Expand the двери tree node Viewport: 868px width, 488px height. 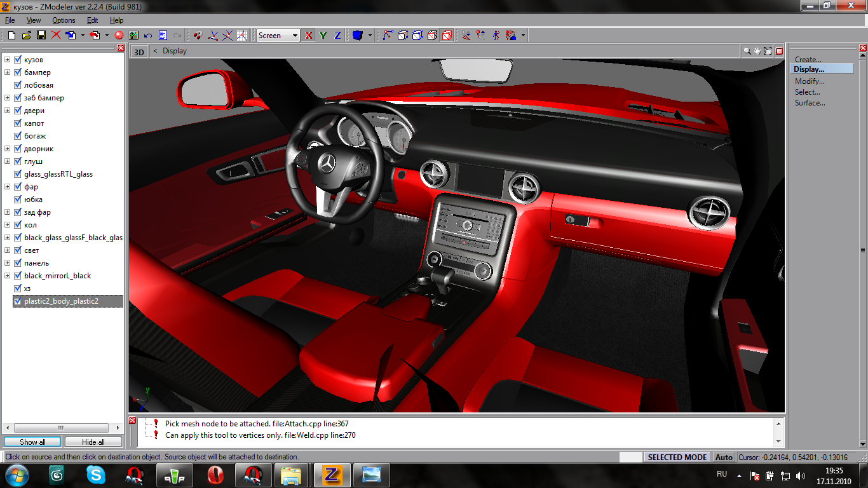[8, 111]
